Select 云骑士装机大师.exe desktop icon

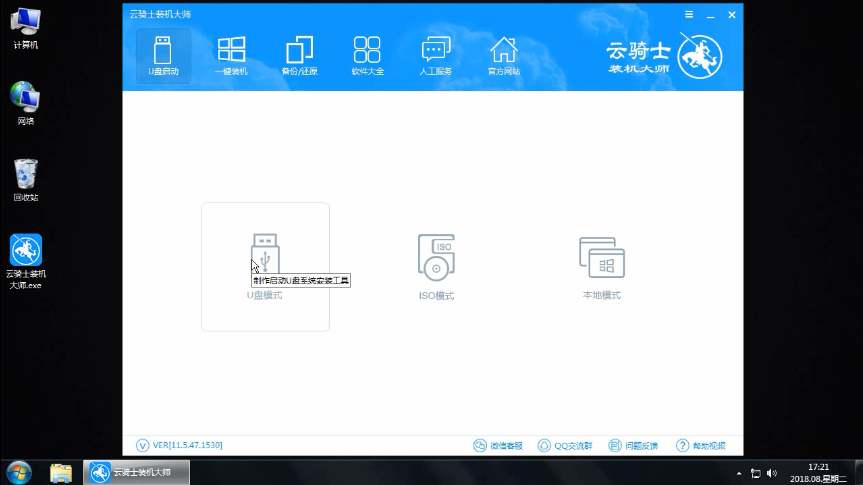[x=25, y=261]
